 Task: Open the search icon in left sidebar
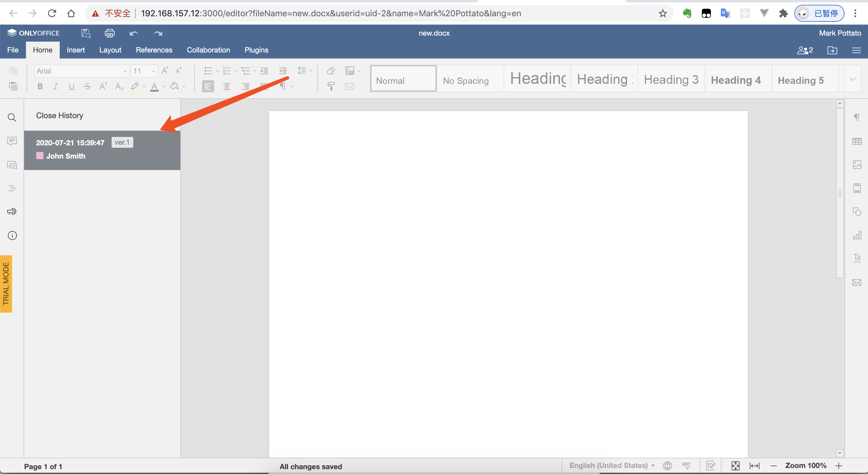tap(12, 118)
